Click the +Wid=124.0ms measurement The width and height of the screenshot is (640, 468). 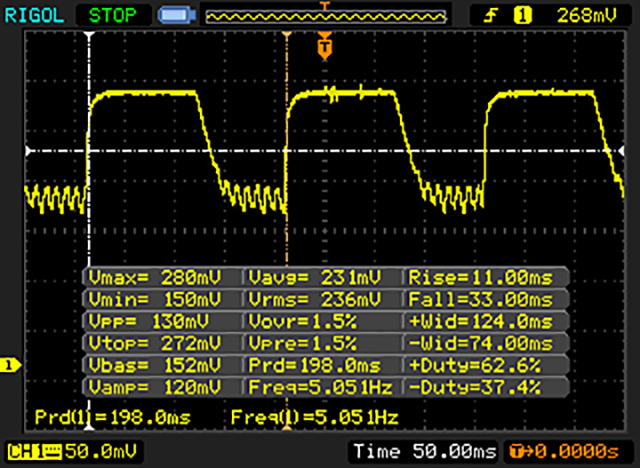pos(480,322)
